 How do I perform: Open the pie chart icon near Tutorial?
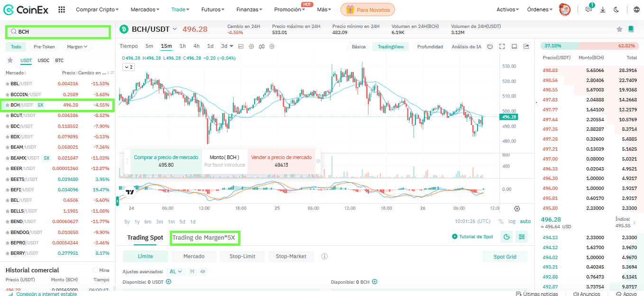click(506, 237)
